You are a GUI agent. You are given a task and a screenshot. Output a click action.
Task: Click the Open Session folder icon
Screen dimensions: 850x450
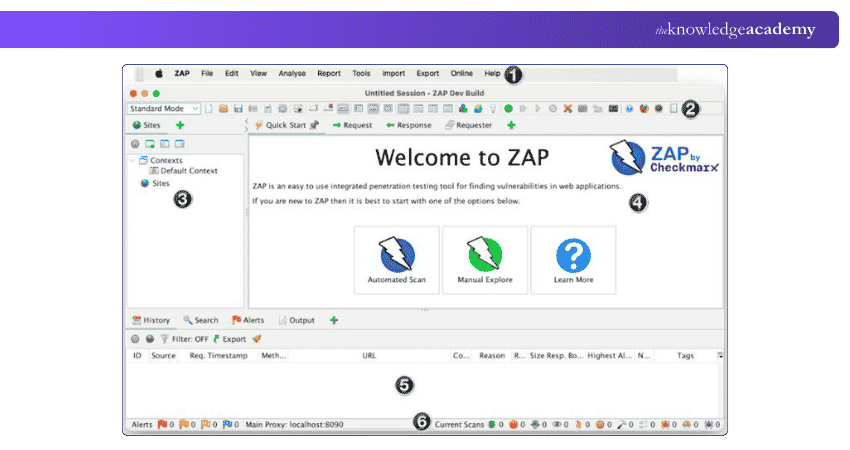(x=223, y=108)
